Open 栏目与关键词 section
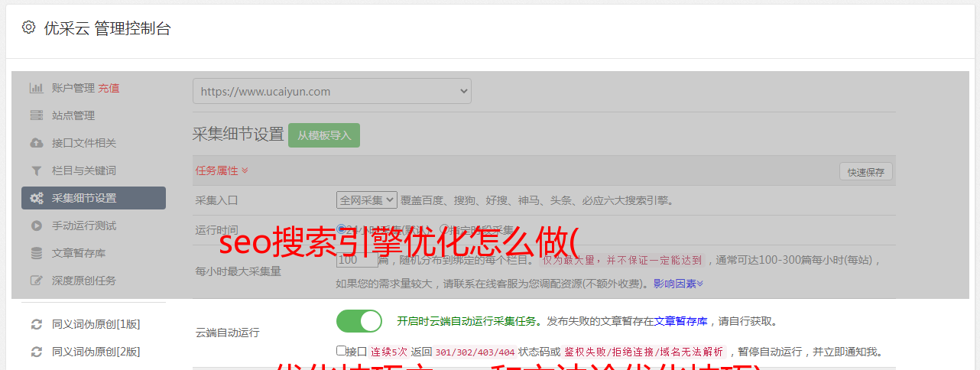 click(x=84, y=170)
